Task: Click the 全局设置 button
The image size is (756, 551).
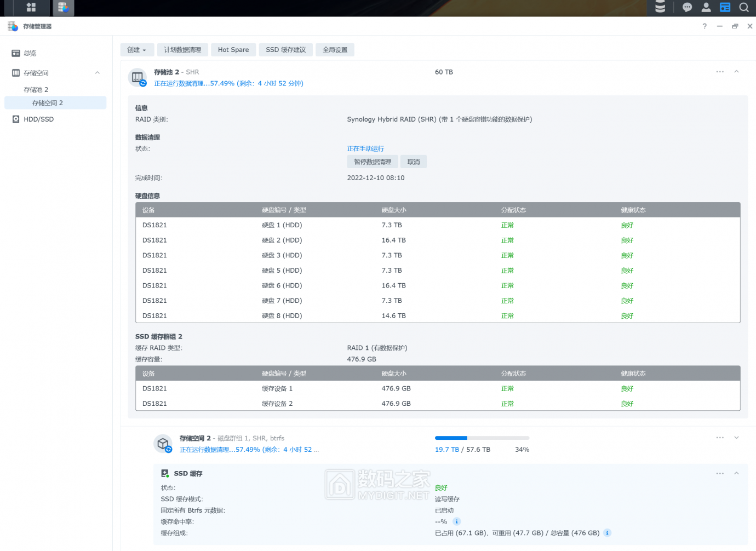Action: pos(335,50)
